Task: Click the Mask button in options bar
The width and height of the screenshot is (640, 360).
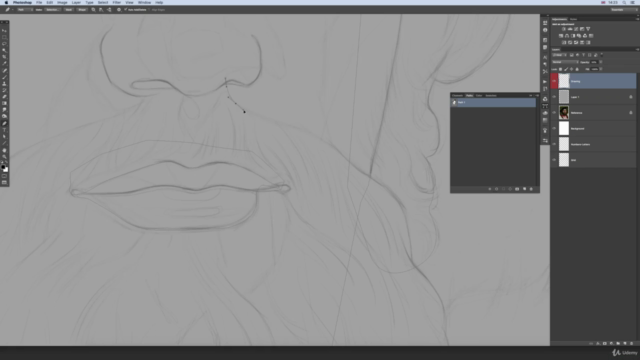Action: (x=69, y=9)
